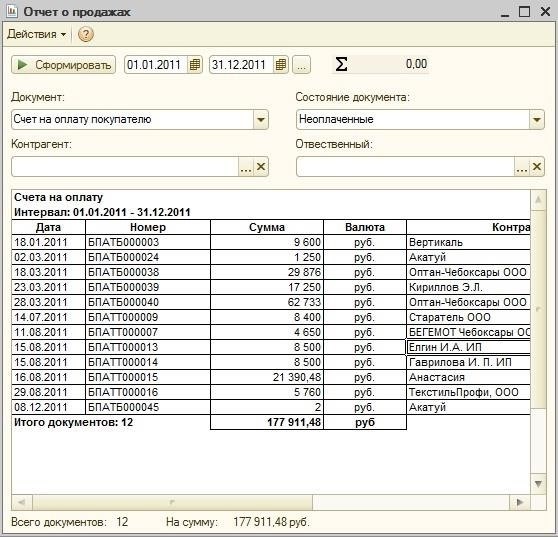
Task: Click the report's vertical scrollbar down arrow
Action: tap(538, 484)
